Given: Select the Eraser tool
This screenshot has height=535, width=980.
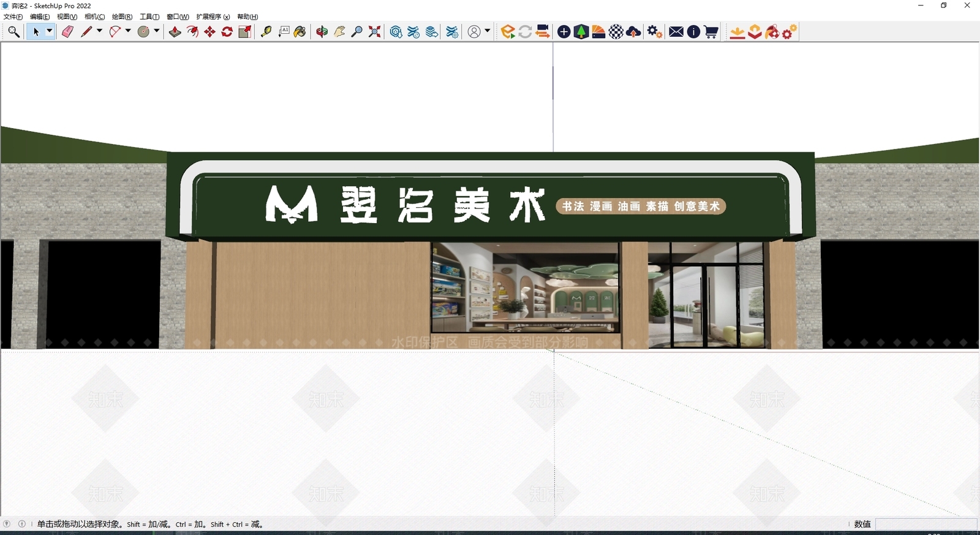Looking at the screenshot, I should pyautogui.click(x=67, y=32).
